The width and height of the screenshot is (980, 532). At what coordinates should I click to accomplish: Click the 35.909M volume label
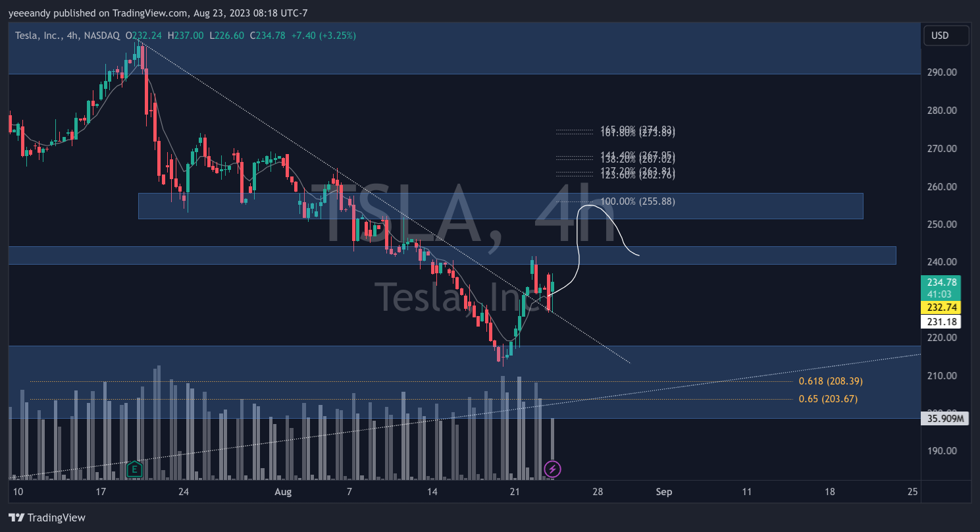(x=945, y=418)
